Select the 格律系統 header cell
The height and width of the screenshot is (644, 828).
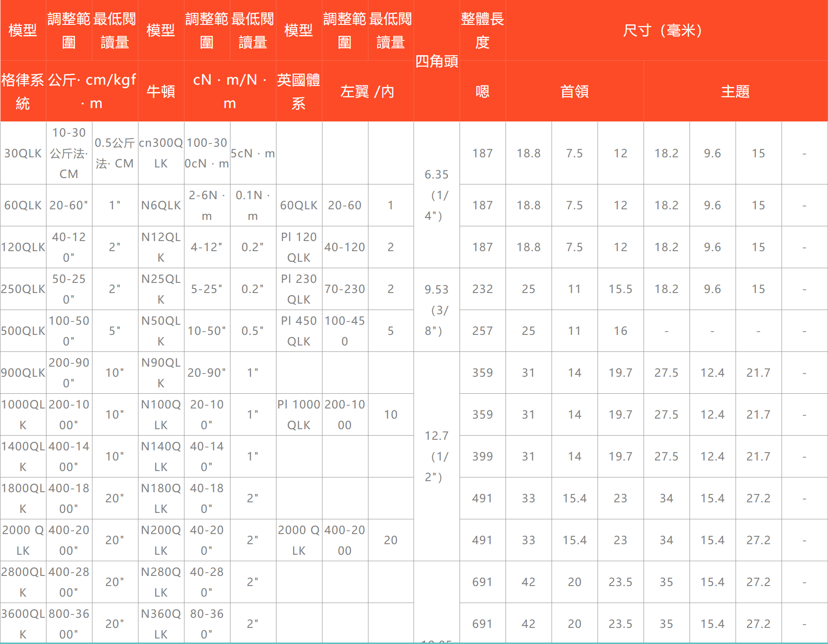tap(23, 91)
